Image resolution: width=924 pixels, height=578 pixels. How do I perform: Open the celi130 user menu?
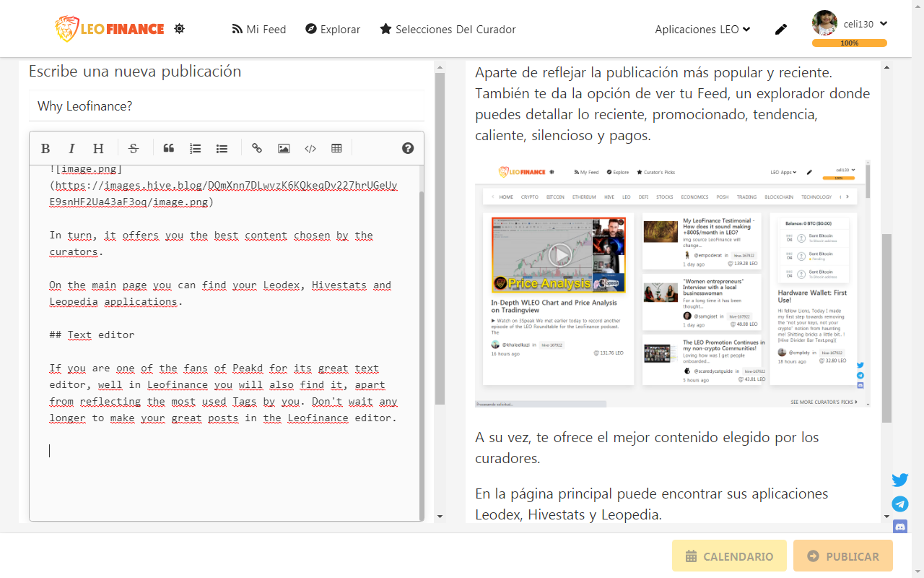(866, 24)
